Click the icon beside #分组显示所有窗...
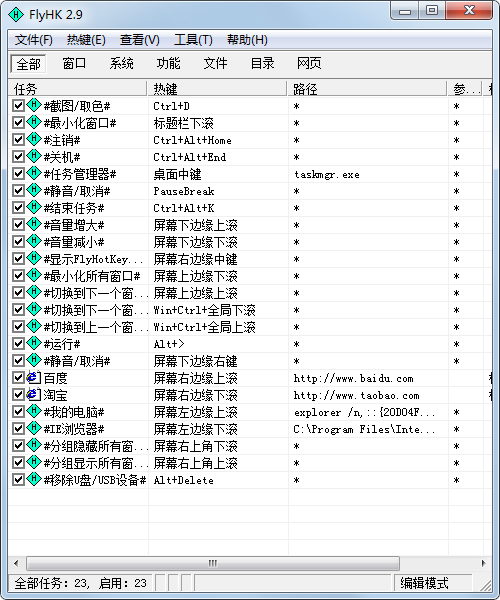Image resolution: width=500 pixels, height=600 pixels. tap(34, 462)
